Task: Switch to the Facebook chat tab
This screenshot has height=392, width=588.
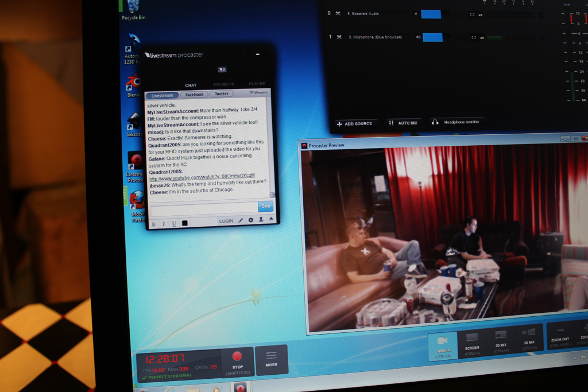Action: (x=194, y=95)
